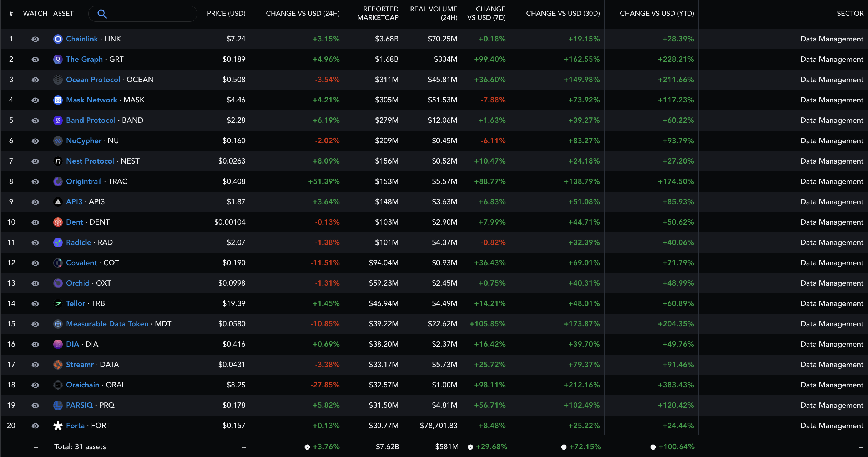Screen dimensions: 868x457
Task: Click the Chainlink logo icon
Action: tap(58, 39)
